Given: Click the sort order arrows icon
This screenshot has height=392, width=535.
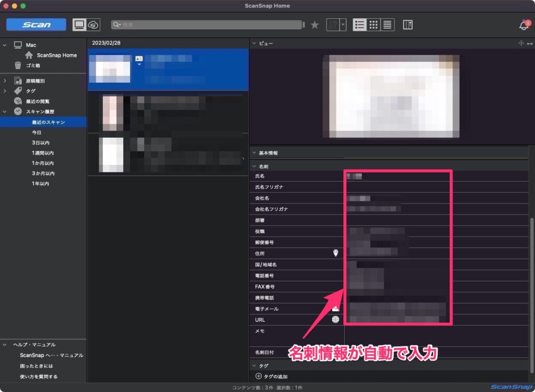Looking at the screenshot, I should pyautogui.click(x=333, y=25).
